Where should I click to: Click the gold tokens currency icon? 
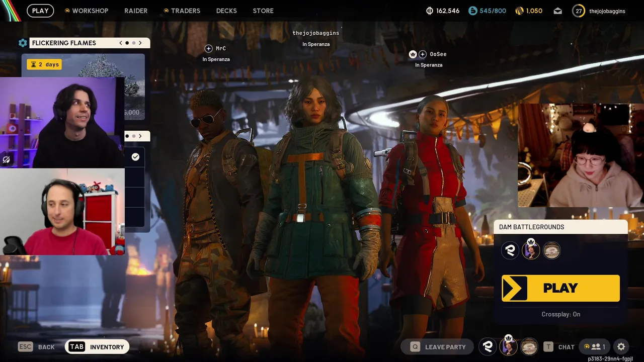(x=520, y=11)
